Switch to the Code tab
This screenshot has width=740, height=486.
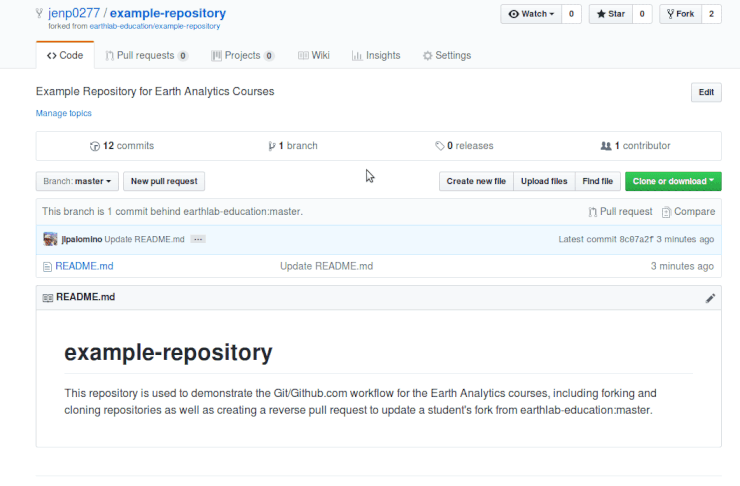click(x=65, y=55)
